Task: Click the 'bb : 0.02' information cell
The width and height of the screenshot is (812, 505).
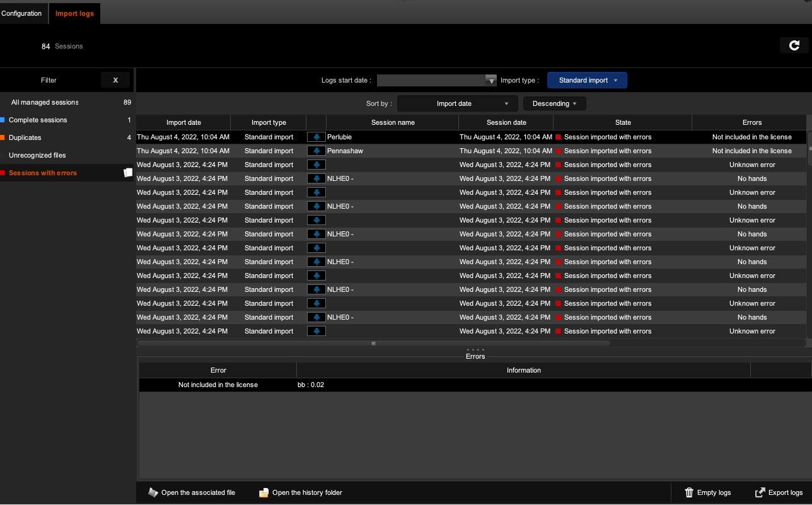Action: pyautogui.click(x=523, y=385)
